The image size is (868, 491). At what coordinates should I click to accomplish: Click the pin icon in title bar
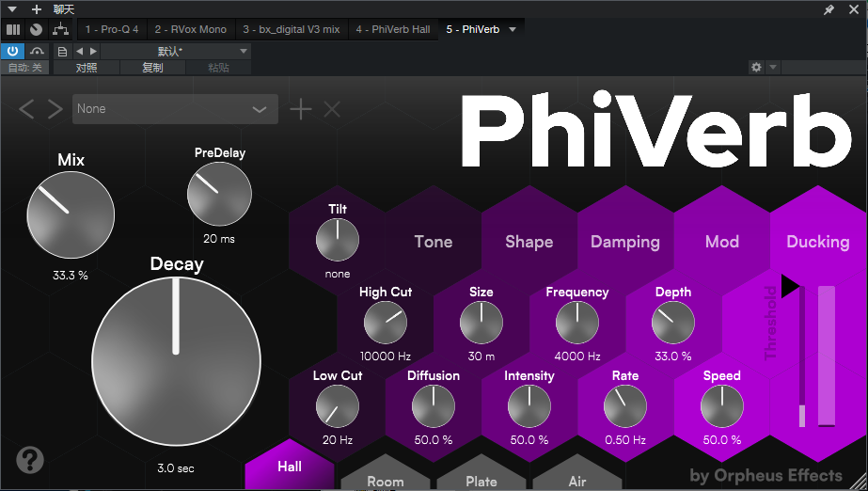[829, 9]
